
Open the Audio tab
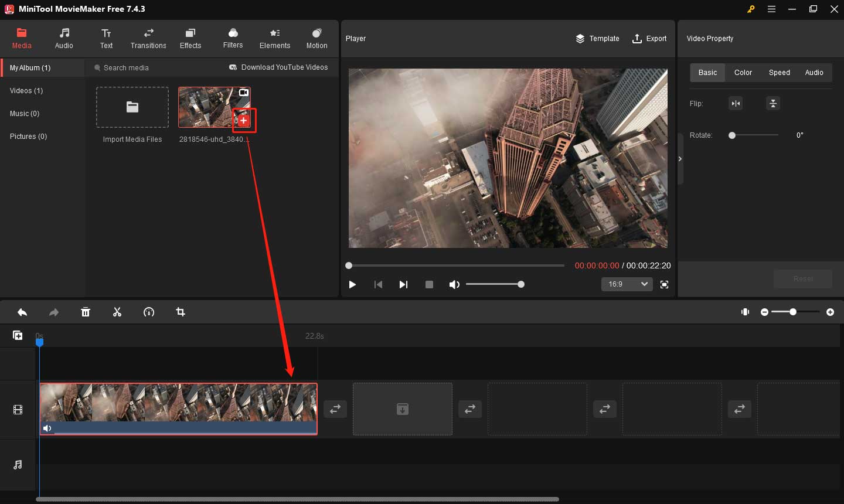[64, 39]
